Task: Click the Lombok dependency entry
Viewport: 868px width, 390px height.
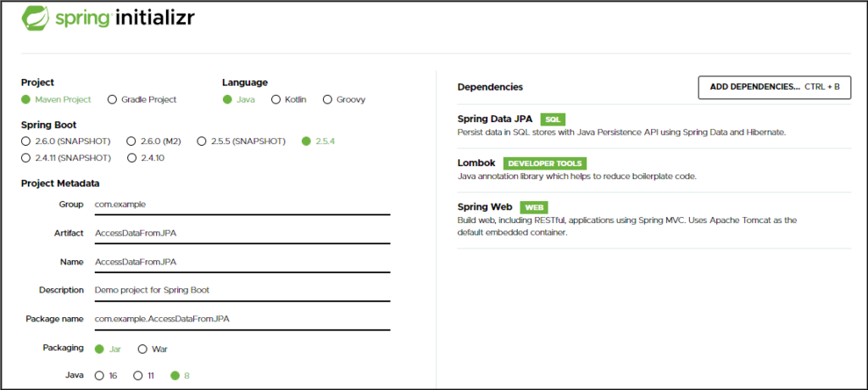Action: pos(654,170)
